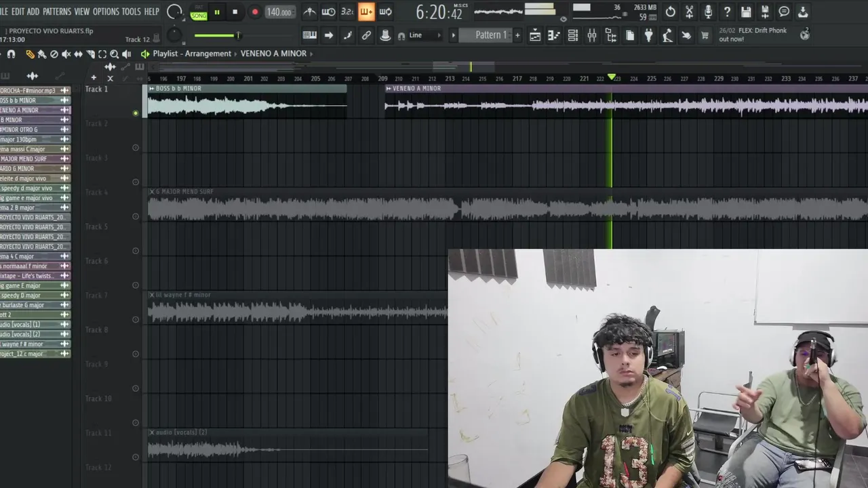
Task: Open the audio editor scissors icon
Action: pos(689,12)
